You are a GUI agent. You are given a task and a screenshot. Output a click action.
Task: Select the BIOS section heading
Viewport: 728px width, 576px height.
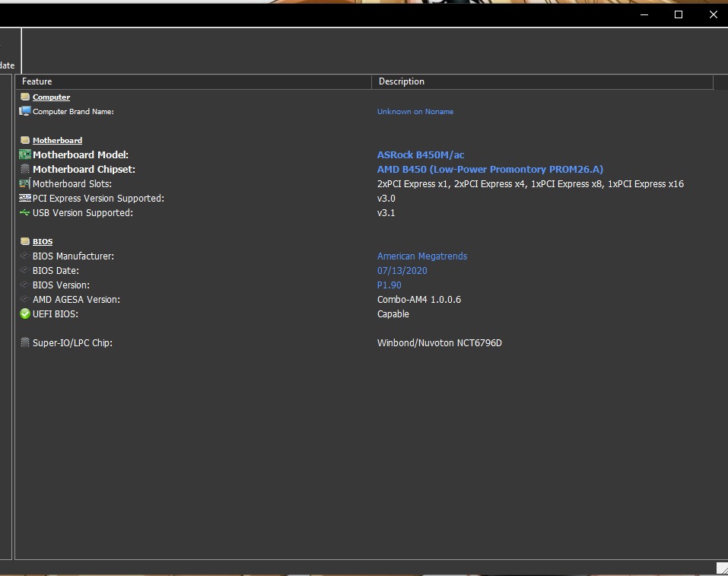point(43,241)
